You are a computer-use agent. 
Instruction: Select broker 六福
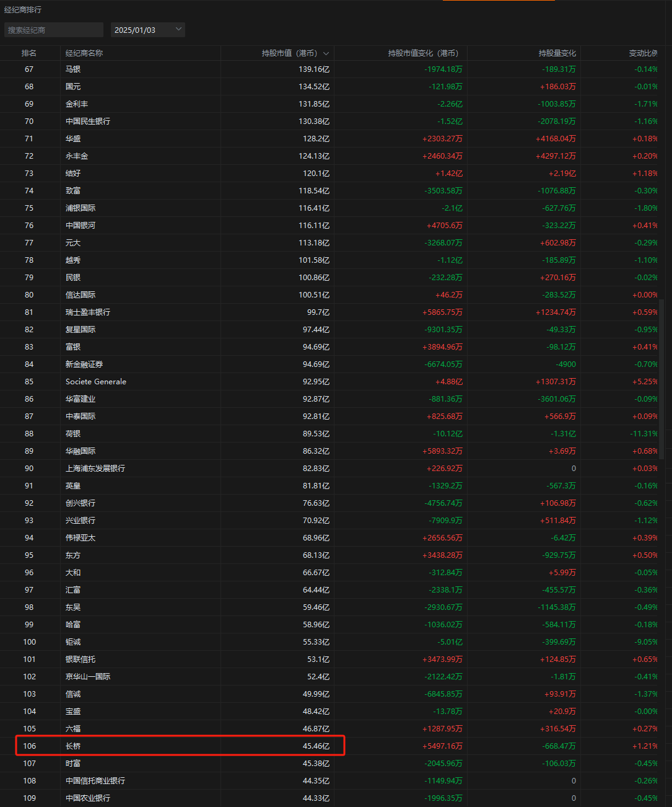click(x=73, y=729)
